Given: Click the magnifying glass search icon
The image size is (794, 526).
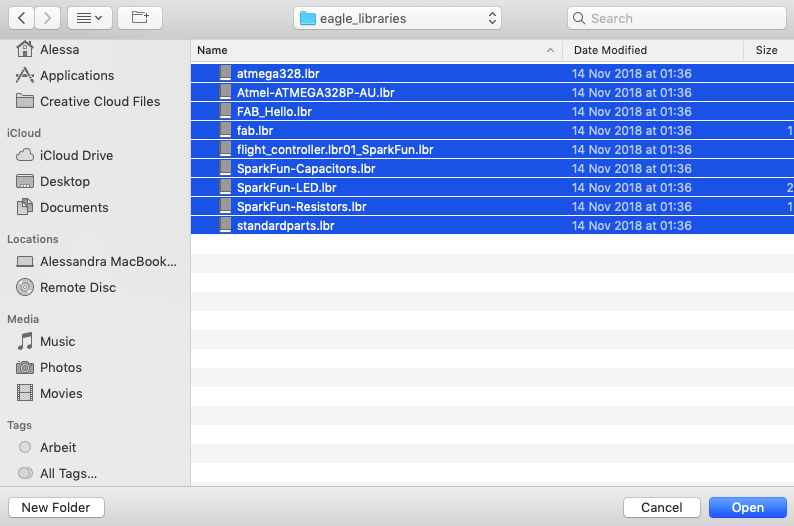Looking at the screenshot, I should point(579,18).
